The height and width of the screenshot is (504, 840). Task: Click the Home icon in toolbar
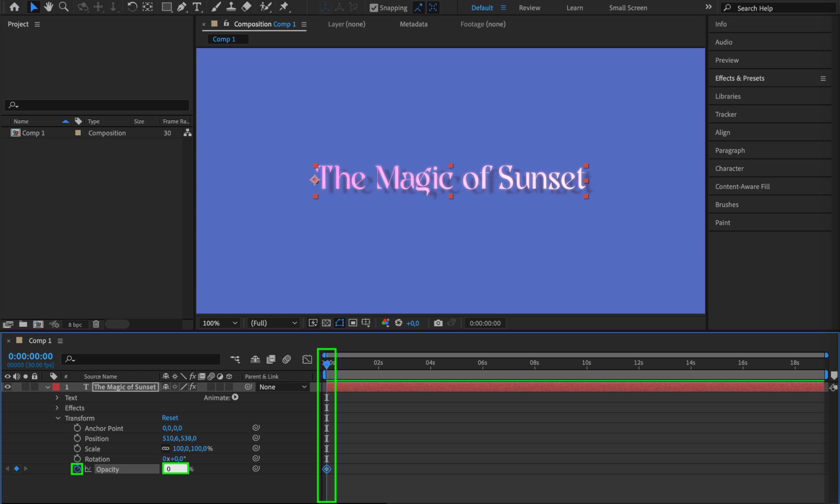[14, 7]
